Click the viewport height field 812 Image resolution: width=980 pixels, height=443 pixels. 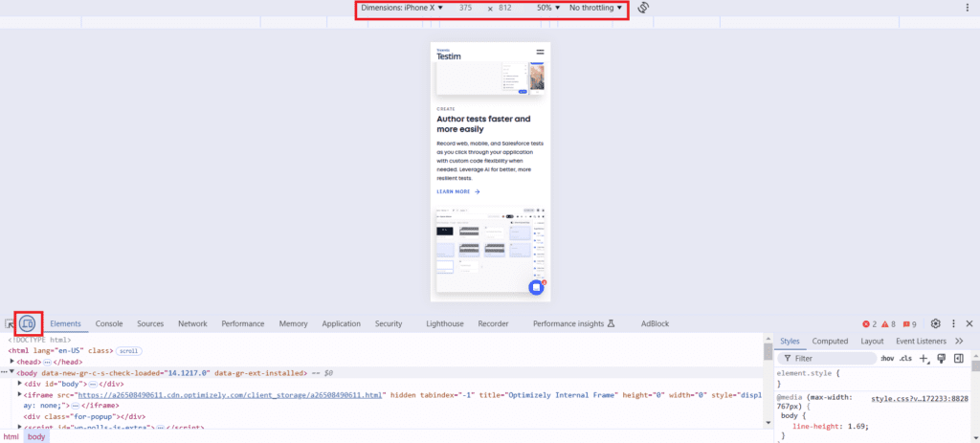505,8
